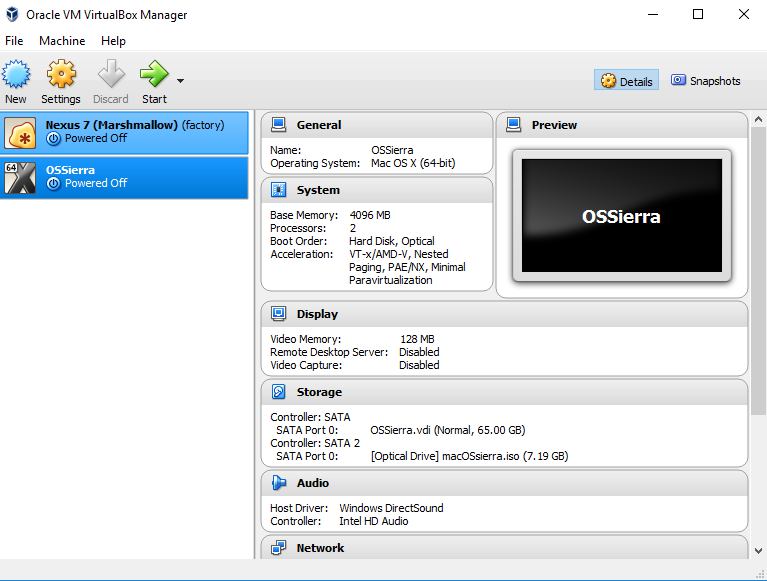Open the General section header link
This screenshot has height=581, width=767.
pyautogui.click(x=319, y=125)
